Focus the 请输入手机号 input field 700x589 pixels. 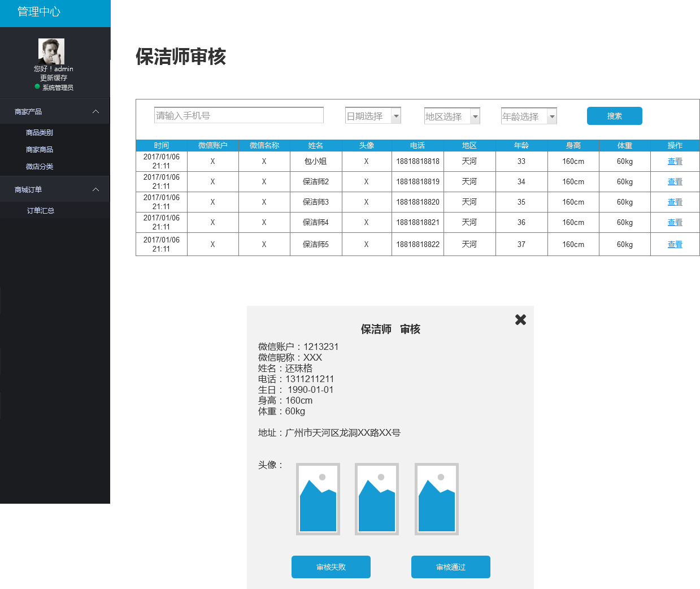(x=238, y=115)
